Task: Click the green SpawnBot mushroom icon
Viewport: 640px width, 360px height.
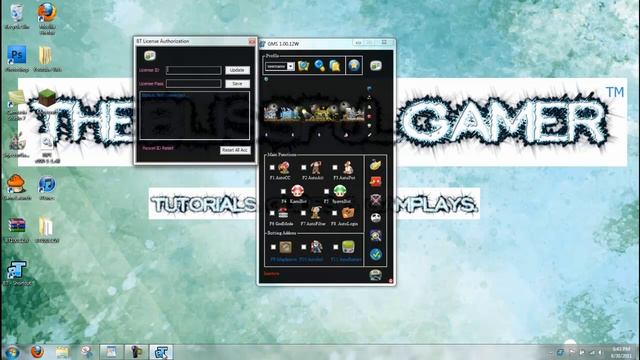Action: (x=340, y=191)
